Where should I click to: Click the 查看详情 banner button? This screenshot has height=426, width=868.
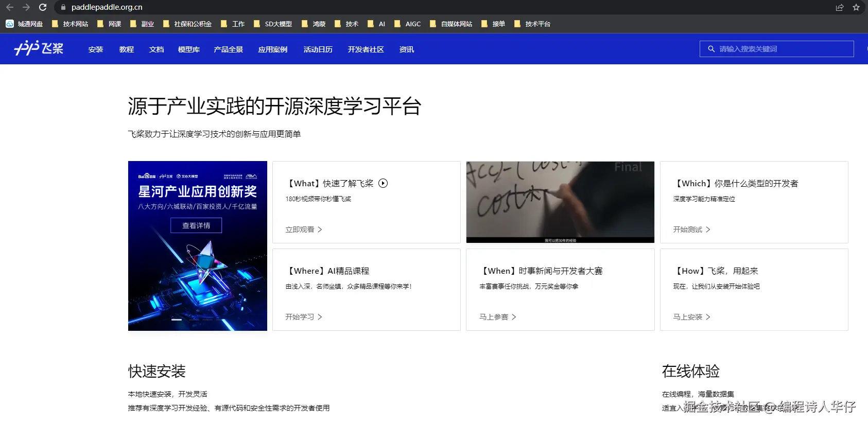(x=196, y=225)
